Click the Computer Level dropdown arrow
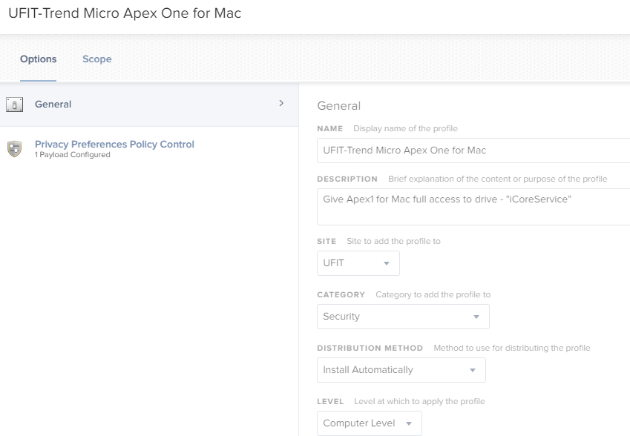 point(409,424)
